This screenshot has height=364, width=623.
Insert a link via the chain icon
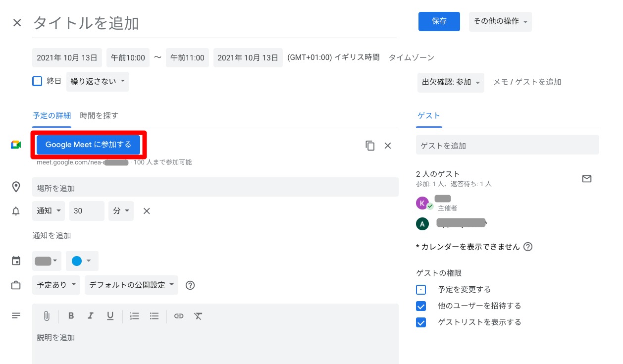tap(179, 315)
